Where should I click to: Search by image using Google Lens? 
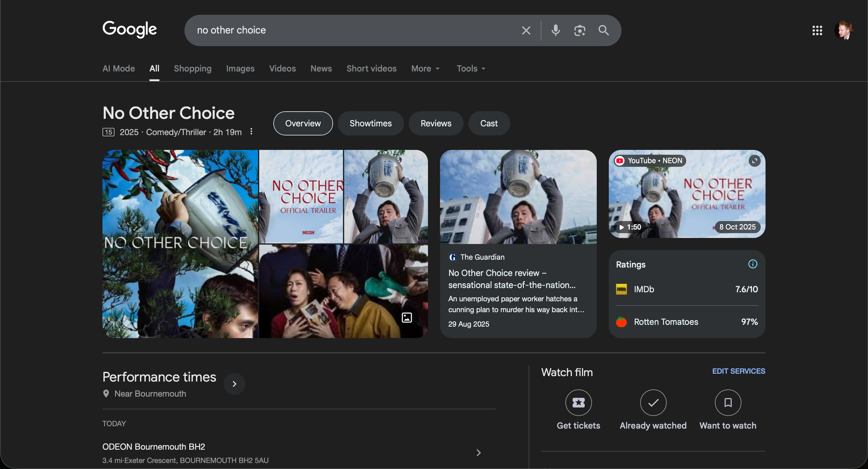pos(579,30)
